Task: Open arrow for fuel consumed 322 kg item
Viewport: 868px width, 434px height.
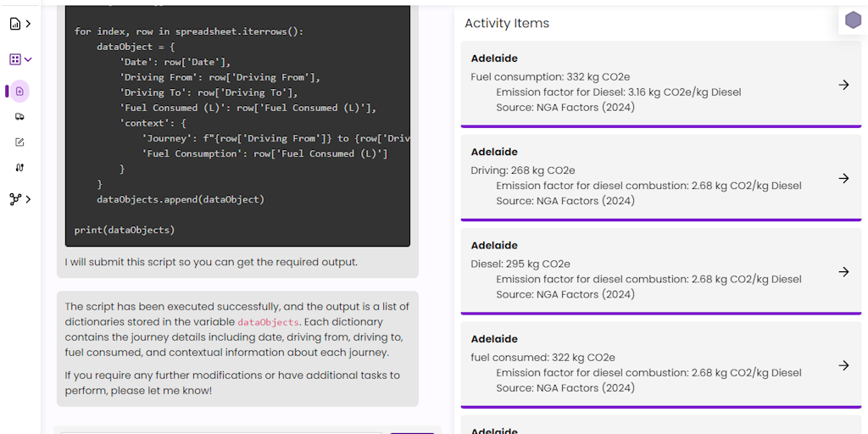Action: point(843,365)
